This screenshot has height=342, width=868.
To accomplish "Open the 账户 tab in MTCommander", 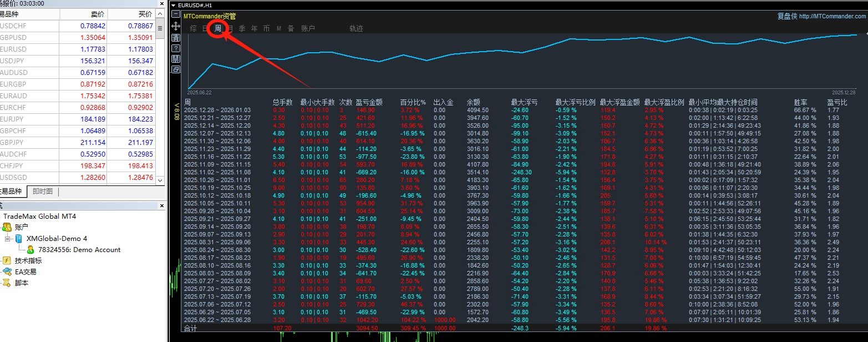I will point(308,28).
